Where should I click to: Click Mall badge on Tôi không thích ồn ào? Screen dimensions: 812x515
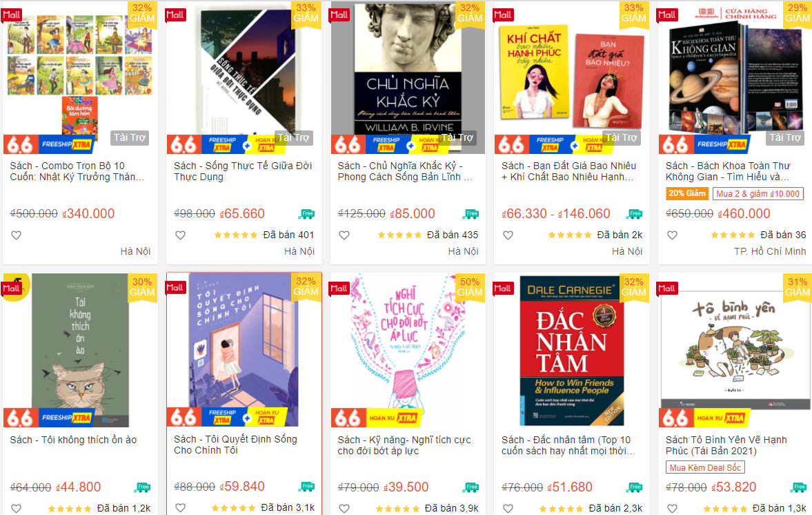coord(12,289)
